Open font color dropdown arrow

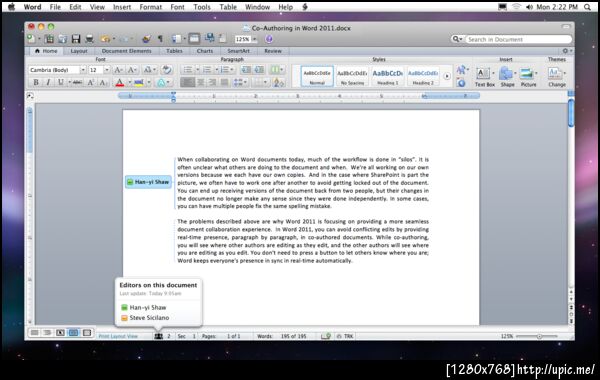tap(129, 82)
